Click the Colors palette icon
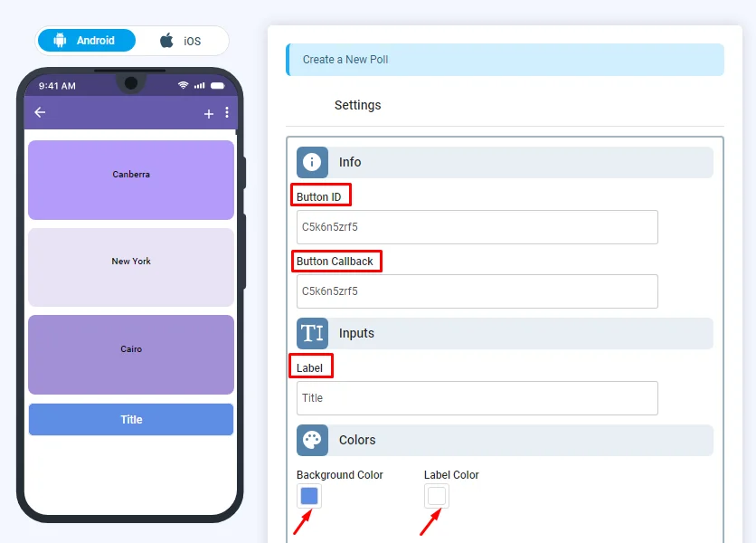This screenshot has height=543, width=756. (312, 440)
